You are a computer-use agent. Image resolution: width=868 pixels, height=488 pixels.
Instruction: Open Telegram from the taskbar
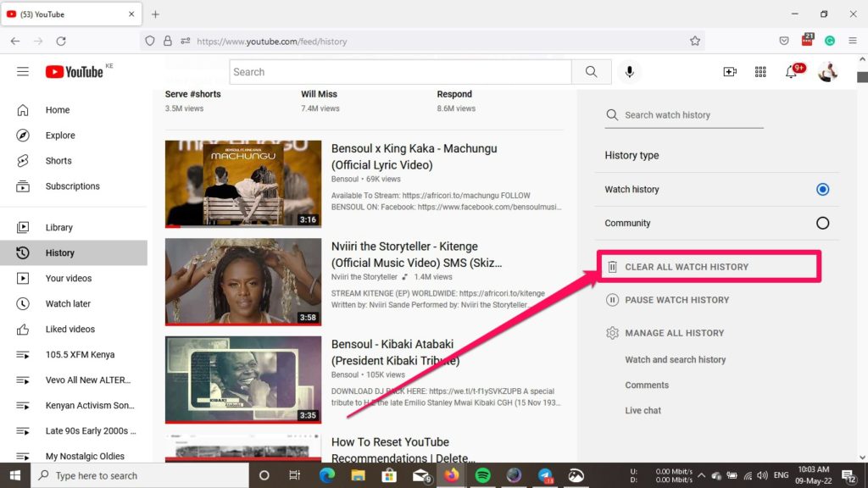coord(545,475)
